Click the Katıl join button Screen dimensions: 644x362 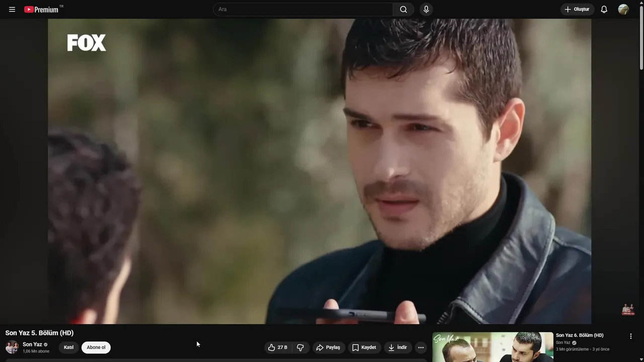69,347
